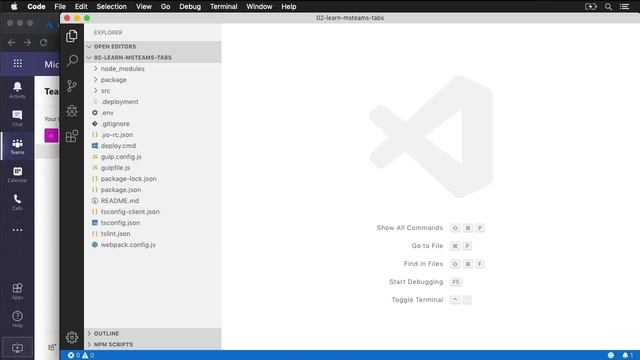Open Calls in Teams sidebar

tap(17, 202)
